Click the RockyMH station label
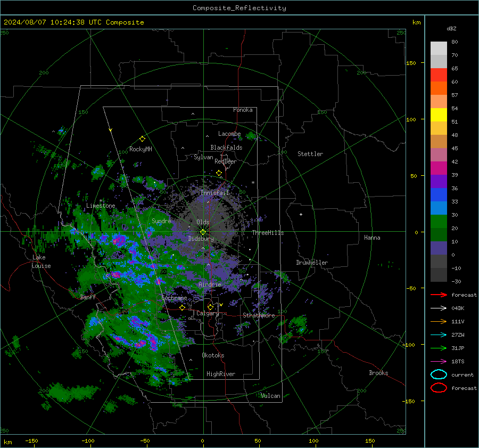 point(141,149)
